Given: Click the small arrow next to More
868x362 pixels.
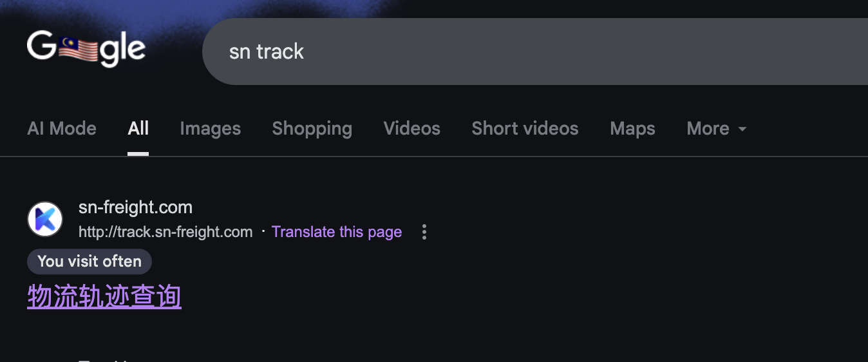Looking at the screenshot, I should pos(742,129).
